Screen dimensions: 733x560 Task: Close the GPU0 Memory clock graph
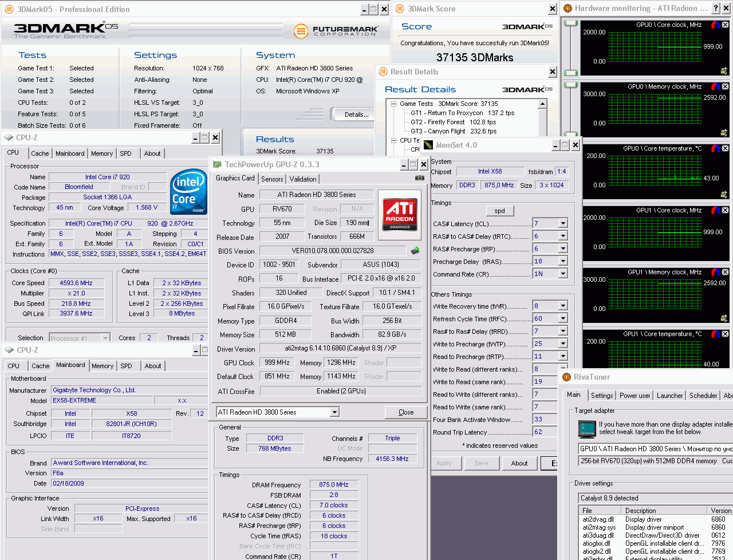[725, 86]
